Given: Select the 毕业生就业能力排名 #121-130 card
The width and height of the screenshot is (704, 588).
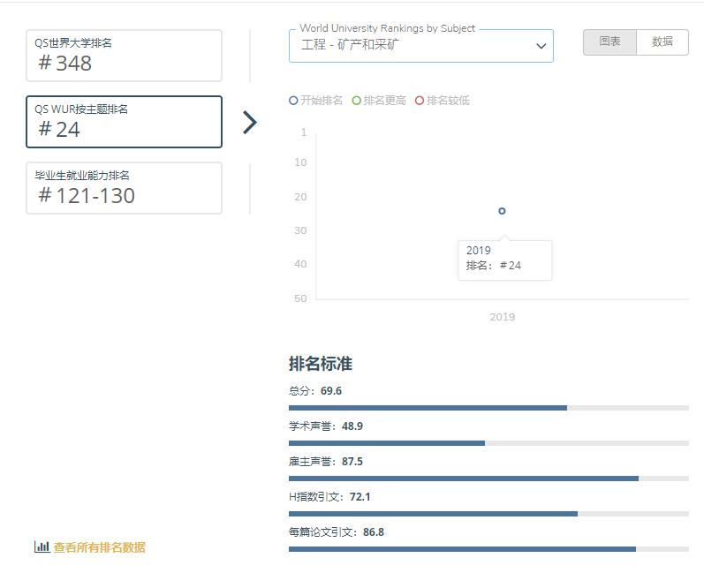Looking at the screenshot, I should click(x=124, y=188).
